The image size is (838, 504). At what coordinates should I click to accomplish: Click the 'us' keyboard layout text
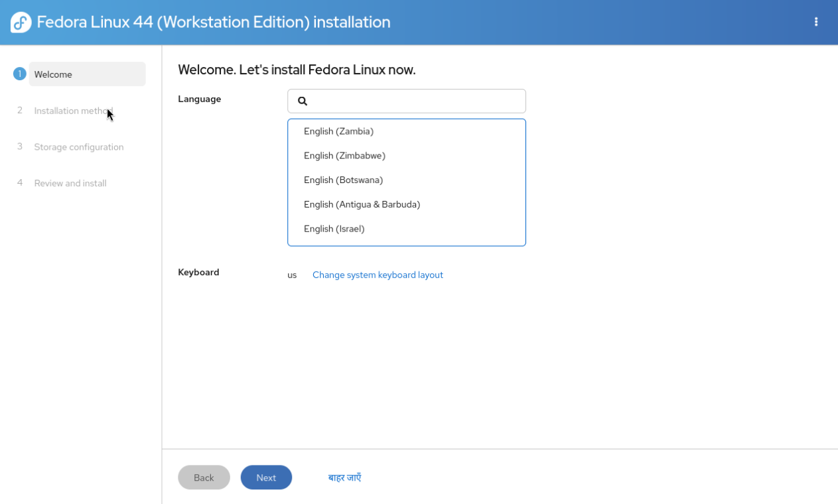tap(292, 275)
